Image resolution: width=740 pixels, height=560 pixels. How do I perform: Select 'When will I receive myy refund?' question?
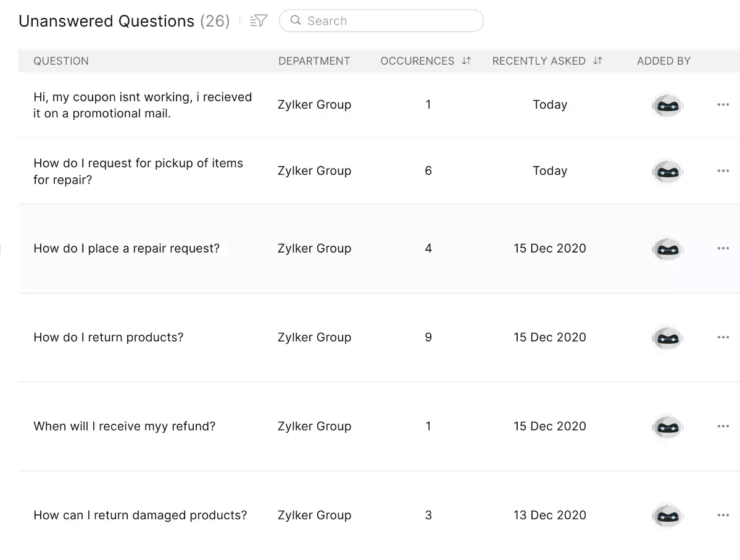[125, 427]
